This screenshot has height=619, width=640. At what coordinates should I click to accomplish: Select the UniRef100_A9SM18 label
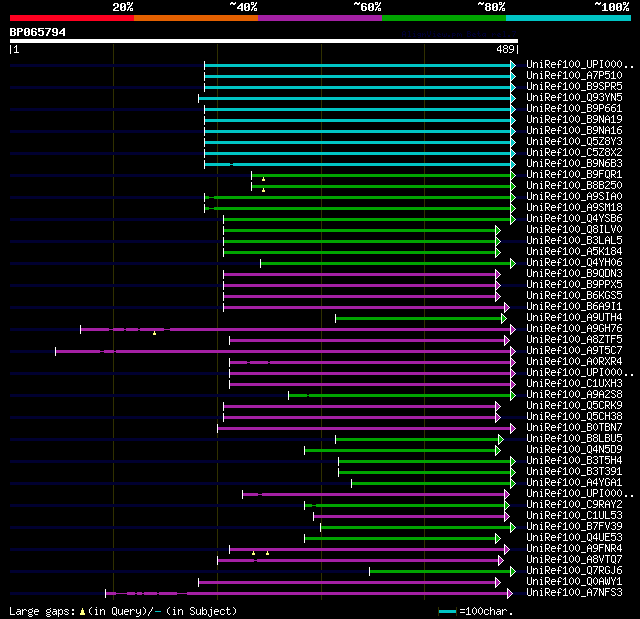(x=574, y=208)
